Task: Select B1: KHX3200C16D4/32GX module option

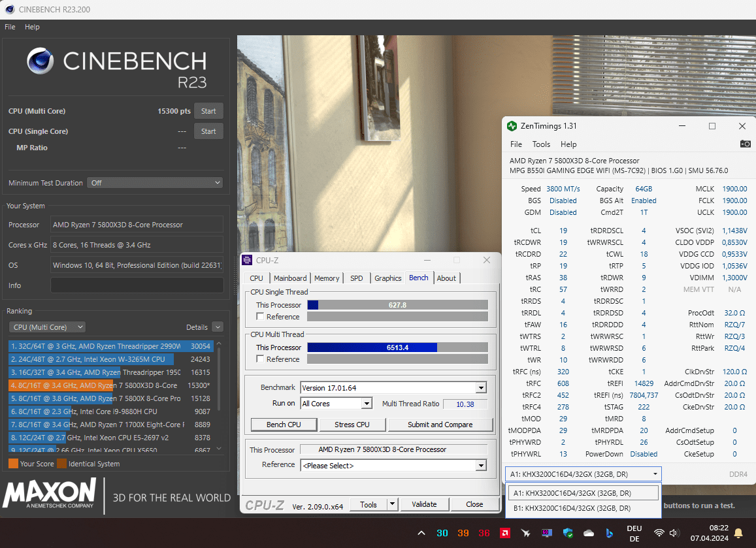Action: coord(583,508)
